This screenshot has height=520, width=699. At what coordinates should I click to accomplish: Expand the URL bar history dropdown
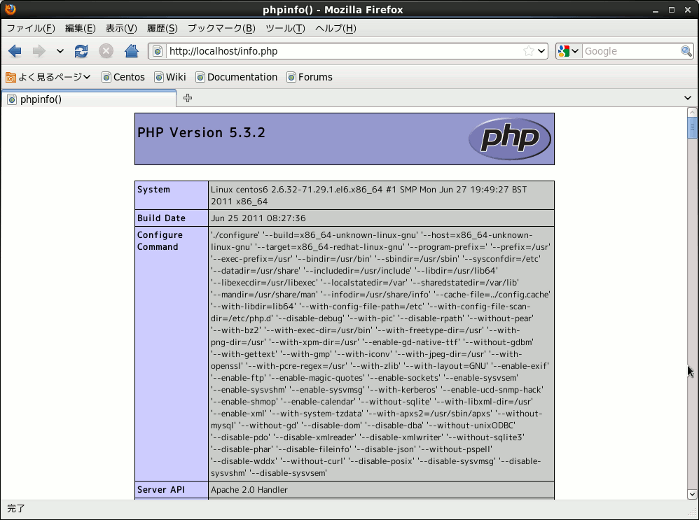coord(542,51)
